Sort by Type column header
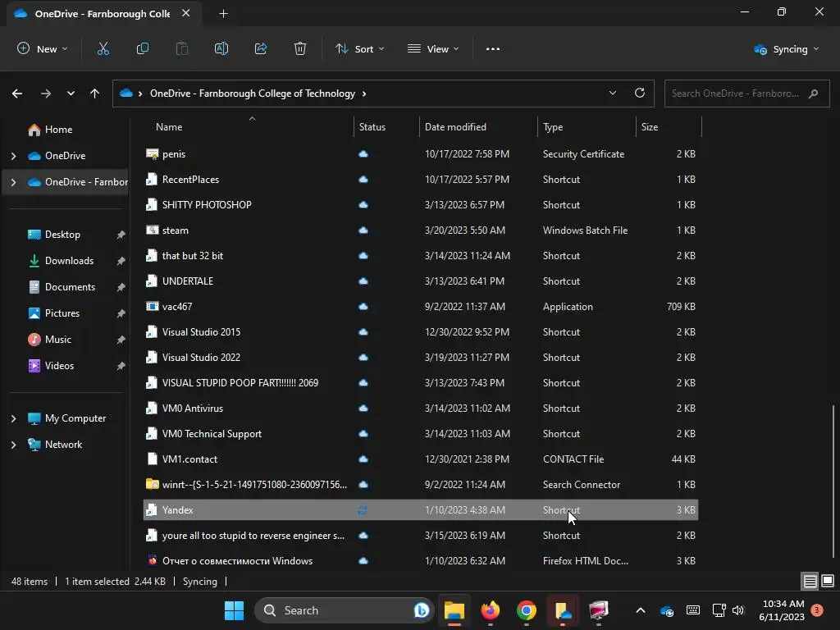Image resolution: width=840 pixels, height=630 pixels. click(553, 127)
